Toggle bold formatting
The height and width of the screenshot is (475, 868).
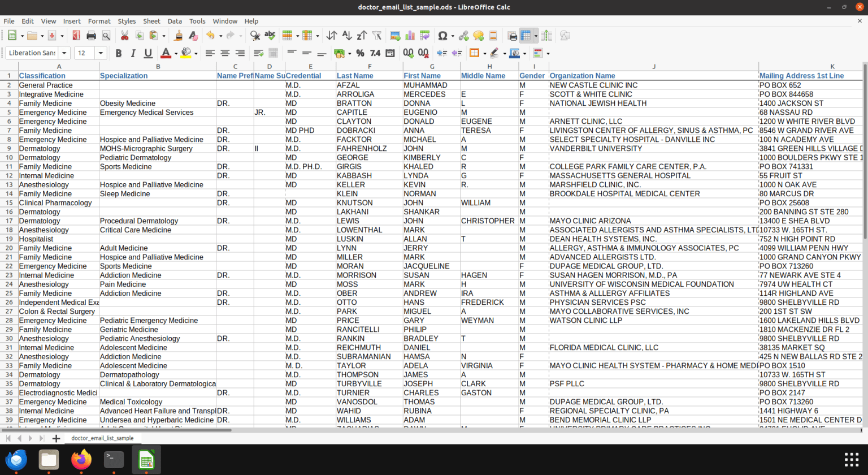pos(119,53)
